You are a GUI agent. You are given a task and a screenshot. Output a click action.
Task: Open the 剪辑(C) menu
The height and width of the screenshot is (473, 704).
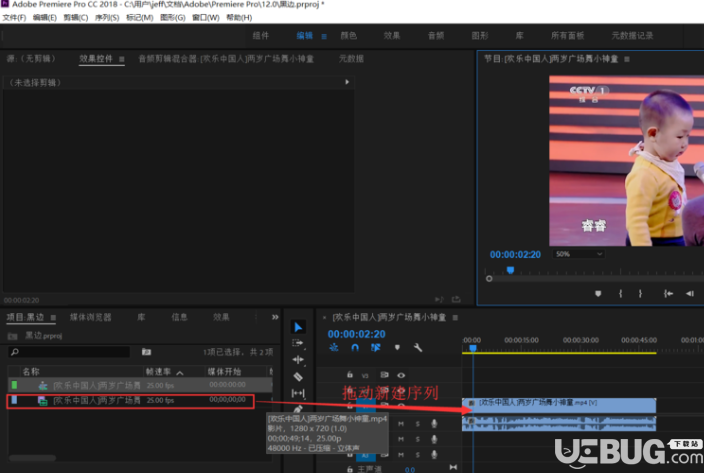click(75, 18)
